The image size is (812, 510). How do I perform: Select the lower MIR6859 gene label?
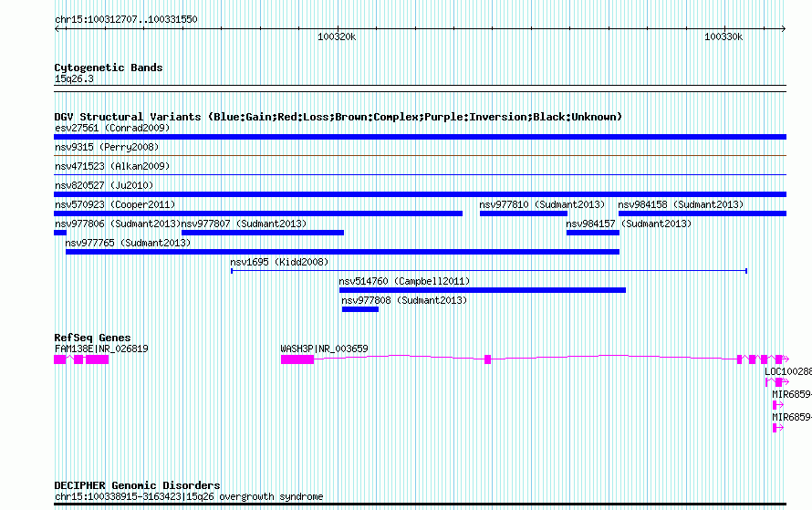click(792, 417)
